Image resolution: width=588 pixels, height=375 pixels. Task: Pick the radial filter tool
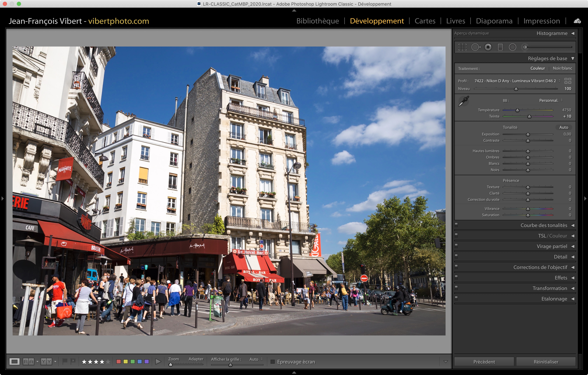(512, 47)
